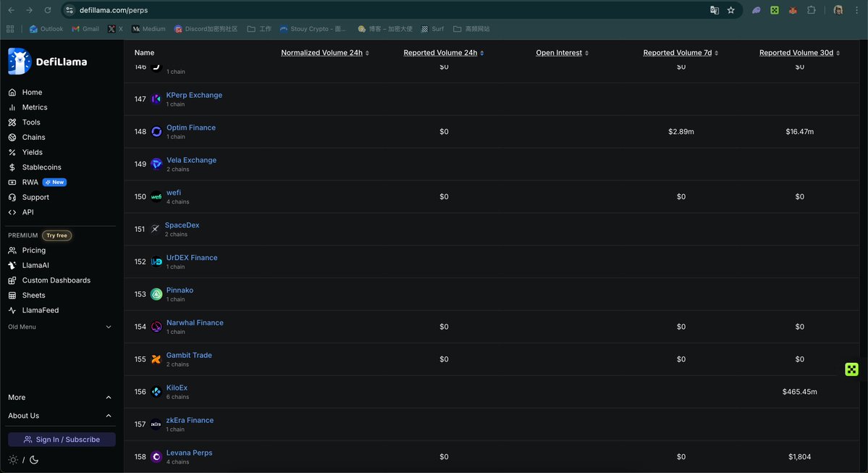Click the Vela Exchange protocol icon
868x473 pixels.
pos(156,164)
